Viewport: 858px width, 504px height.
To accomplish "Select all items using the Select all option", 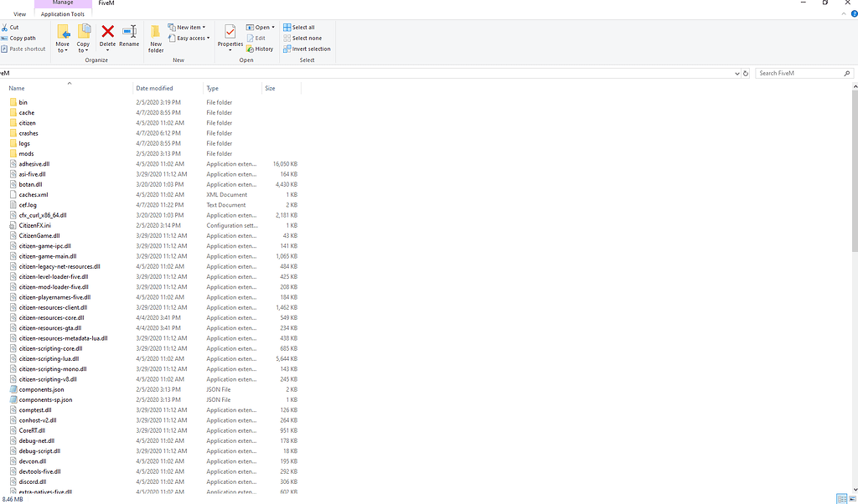I will tap(302, 27).
